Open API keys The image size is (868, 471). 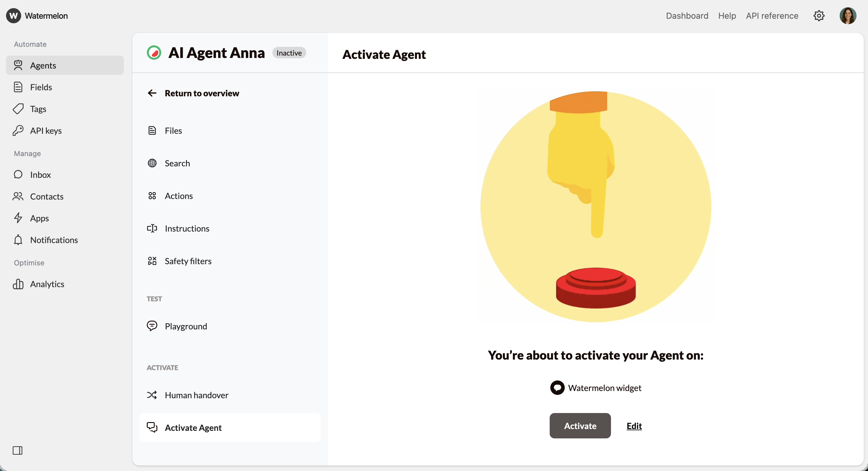click(46, 130)
